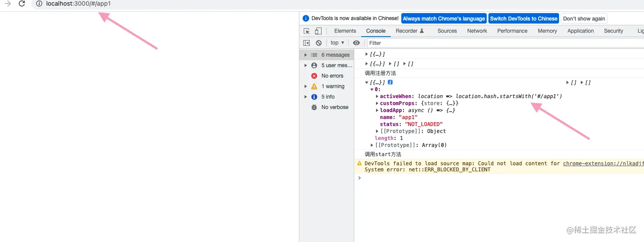
Task: Click Always match Chrome's language button
Action: 444,18
